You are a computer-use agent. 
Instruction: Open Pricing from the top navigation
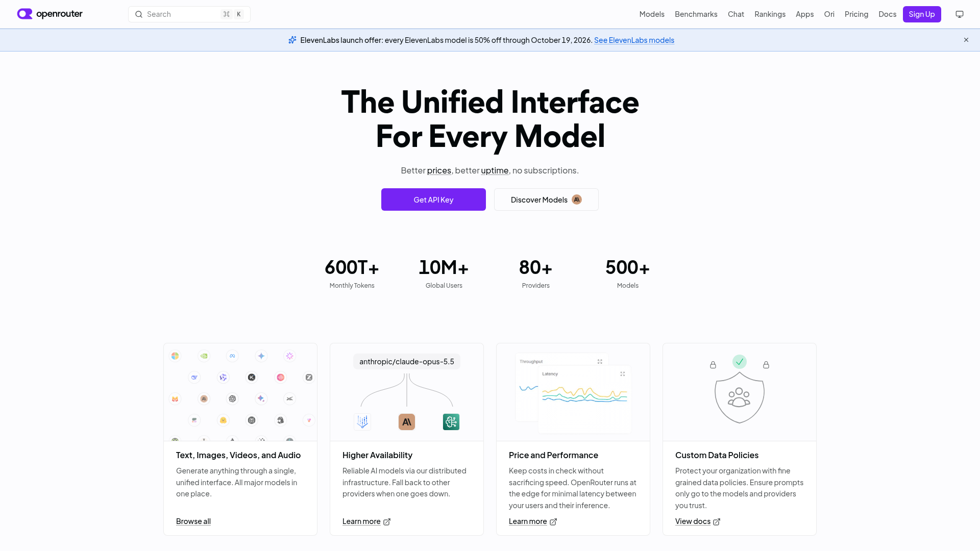[856, 14]
